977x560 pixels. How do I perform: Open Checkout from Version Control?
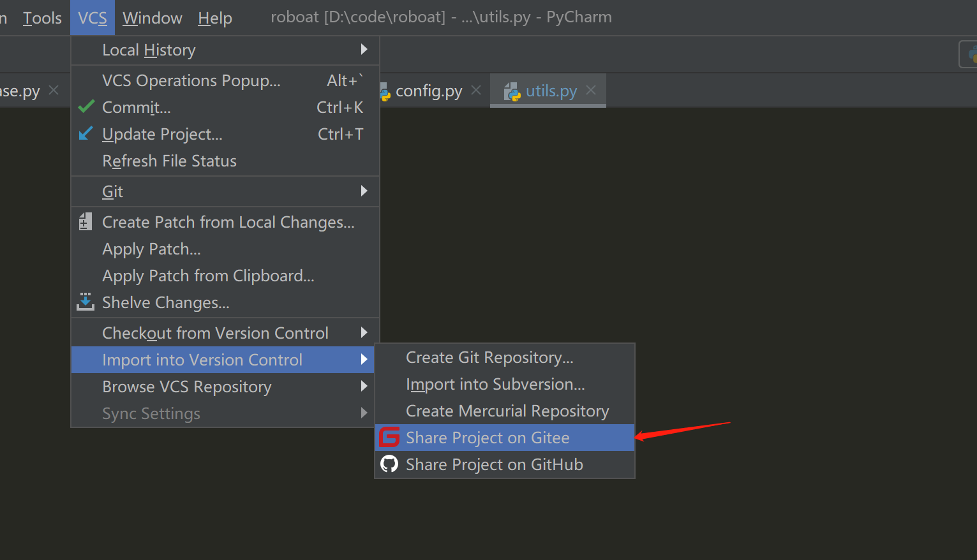(x=225, y=333)
